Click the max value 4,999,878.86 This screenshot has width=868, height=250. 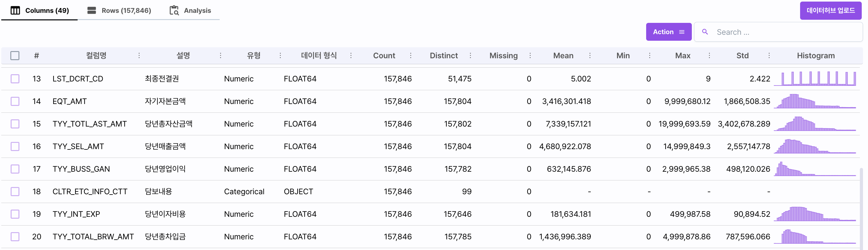pyautogui.click(x=687, y=237)
